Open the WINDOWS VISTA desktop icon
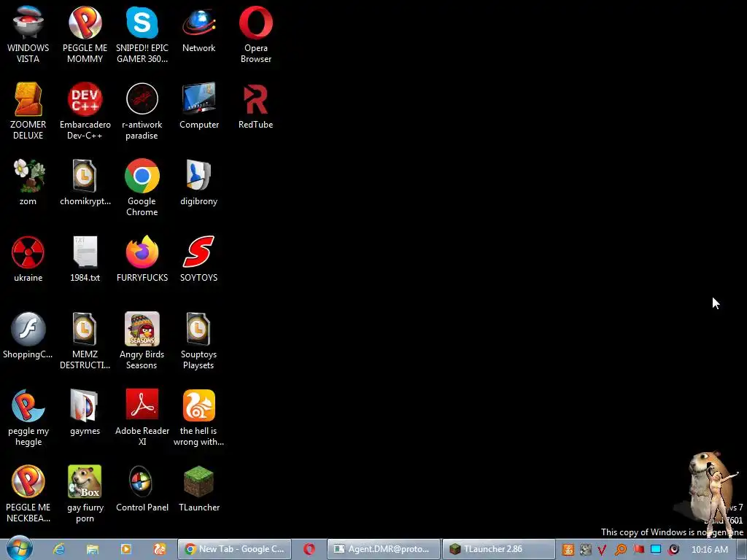Viewport: 747px width, 560px height. pyautogui.click(x=28, y=34)
